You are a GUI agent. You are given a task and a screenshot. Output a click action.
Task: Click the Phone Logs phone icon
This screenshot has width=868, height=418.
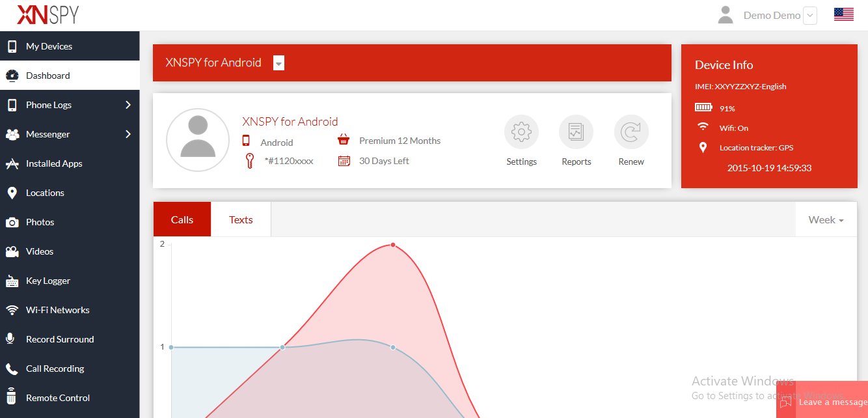[12, 105]
